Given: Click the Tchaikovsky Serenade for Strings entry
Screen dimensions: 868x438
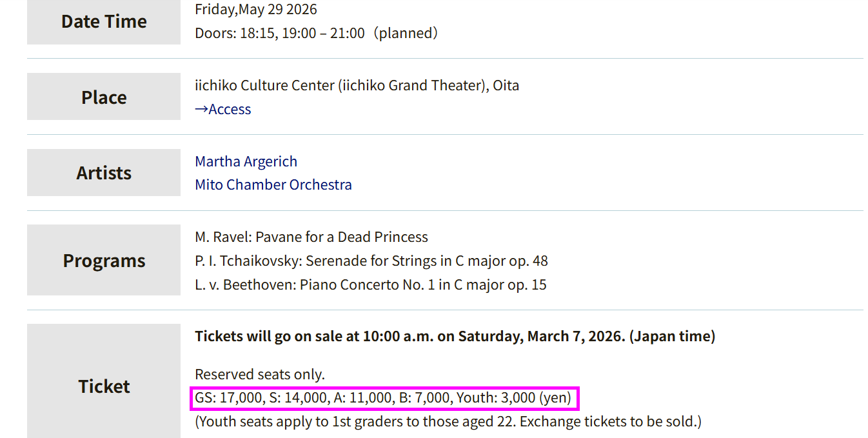Looking at the screenshot, I should pos(371,261).
